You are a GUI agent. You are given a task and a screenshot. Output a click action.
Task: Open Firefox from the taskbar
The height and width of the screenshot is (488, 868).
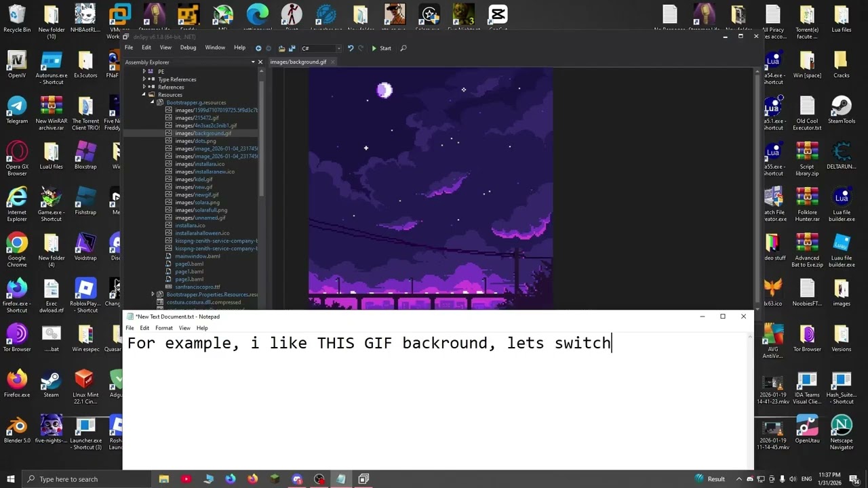(253, 479)
